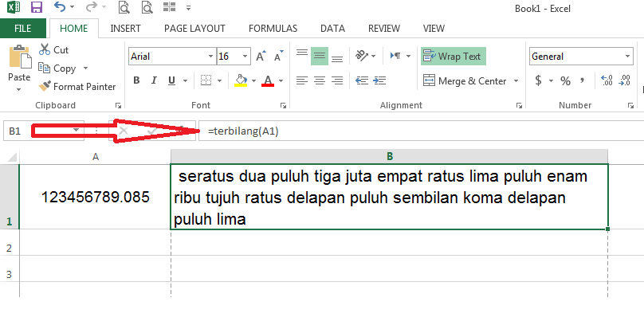Open the Clipboard pane launcher

(x=118, y=105)
